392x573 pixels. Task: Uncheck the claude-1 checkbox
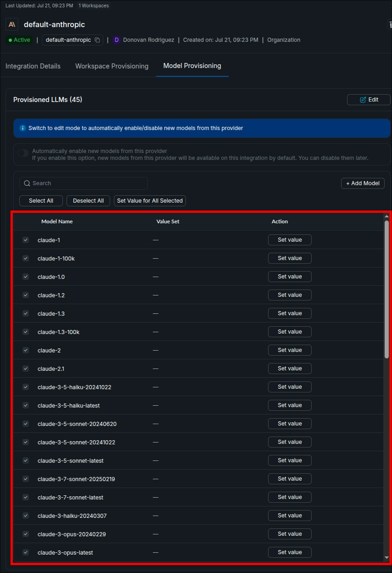[26, 240]
